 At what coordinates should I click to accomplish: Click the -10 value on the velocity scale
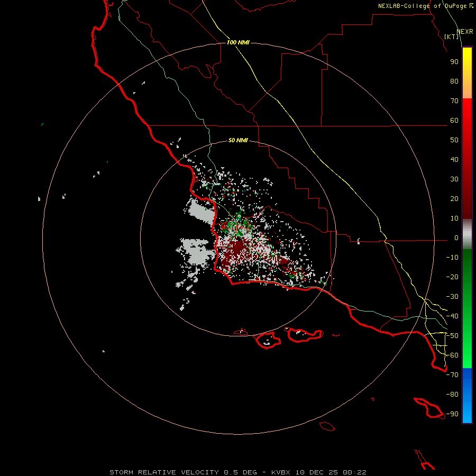coord(452,258)
